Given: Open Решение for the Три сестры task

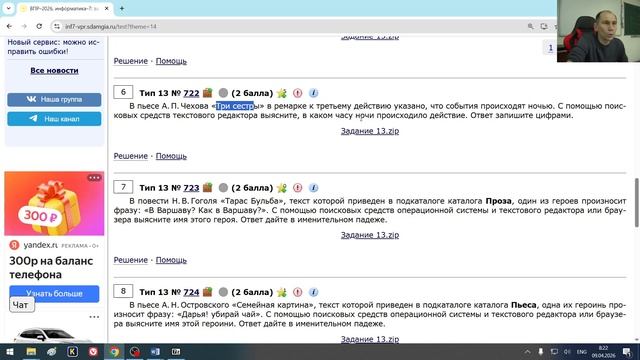Looking at the screenshot, I should coord(131,156).
